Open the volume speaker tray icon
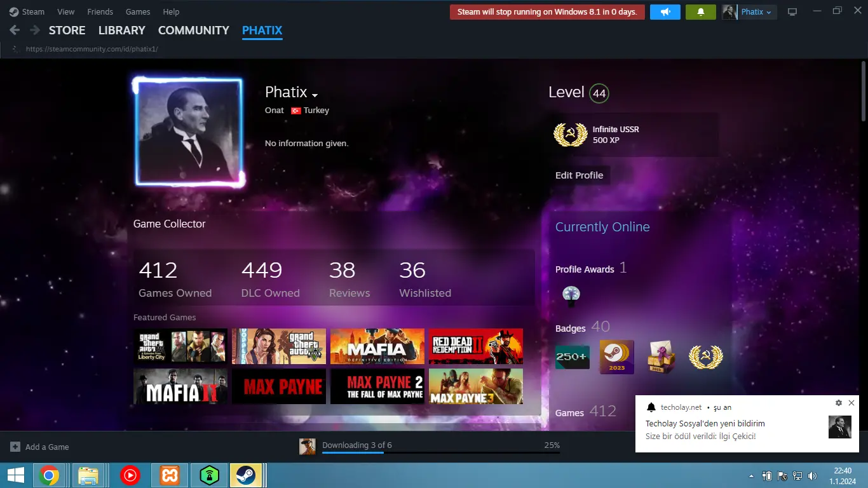This screenshot has width=868, height=488. click(812, 475)
